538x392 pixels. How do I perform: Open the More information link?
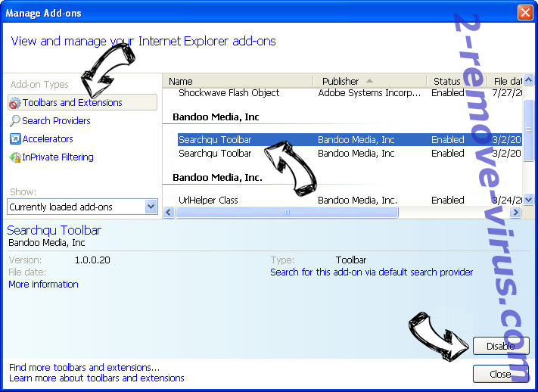44,285
